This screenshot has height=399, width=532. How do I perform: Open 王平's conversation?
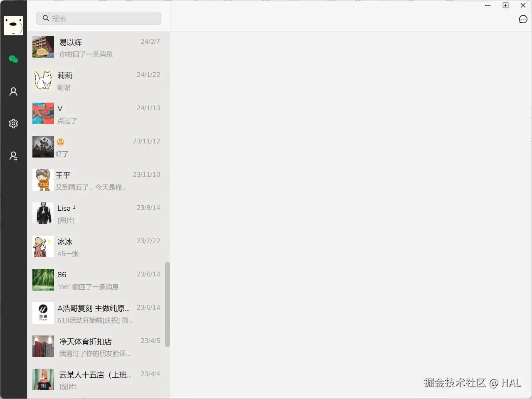(98, 180)
